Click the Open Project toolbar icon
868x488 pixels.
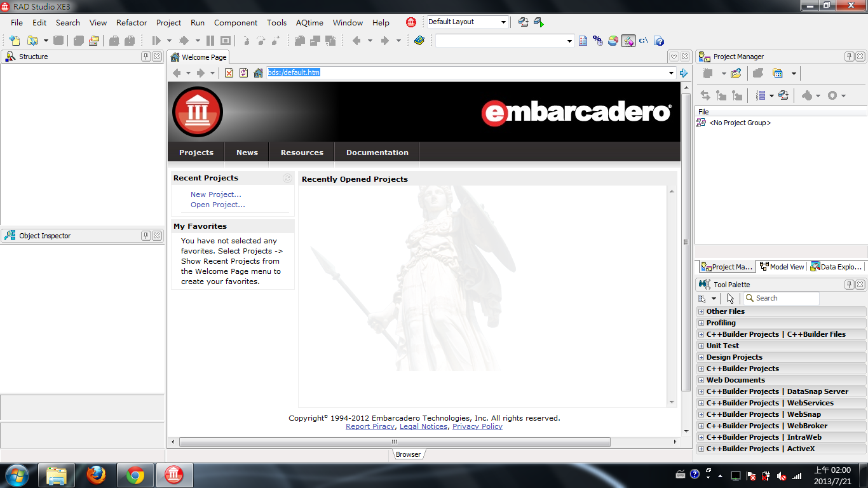pos(94,41)
